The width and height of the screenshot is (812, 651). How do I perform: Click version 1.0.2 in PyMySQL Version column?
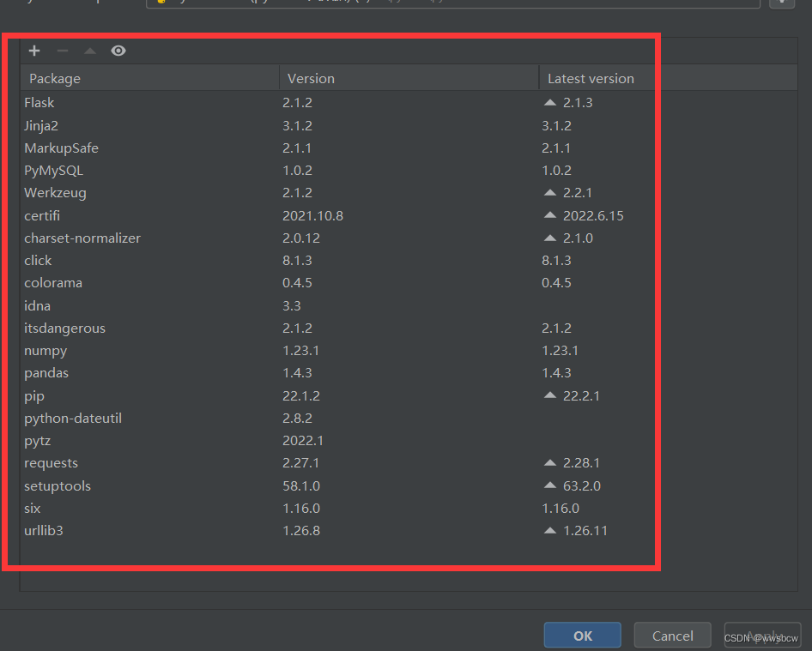tap(297, 170)
